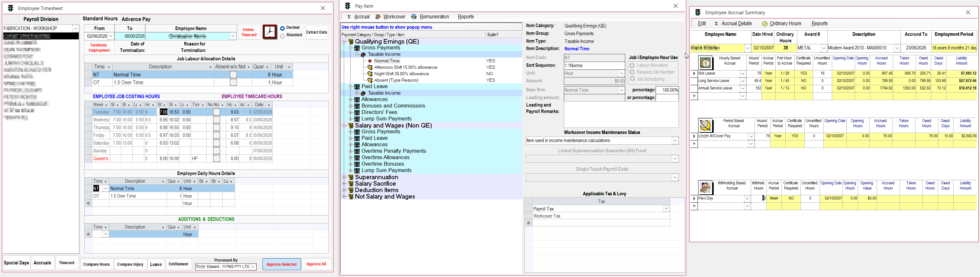Click the Period Based Accrual icon
This screenshot has width=980, height=277.
(705, 125)
